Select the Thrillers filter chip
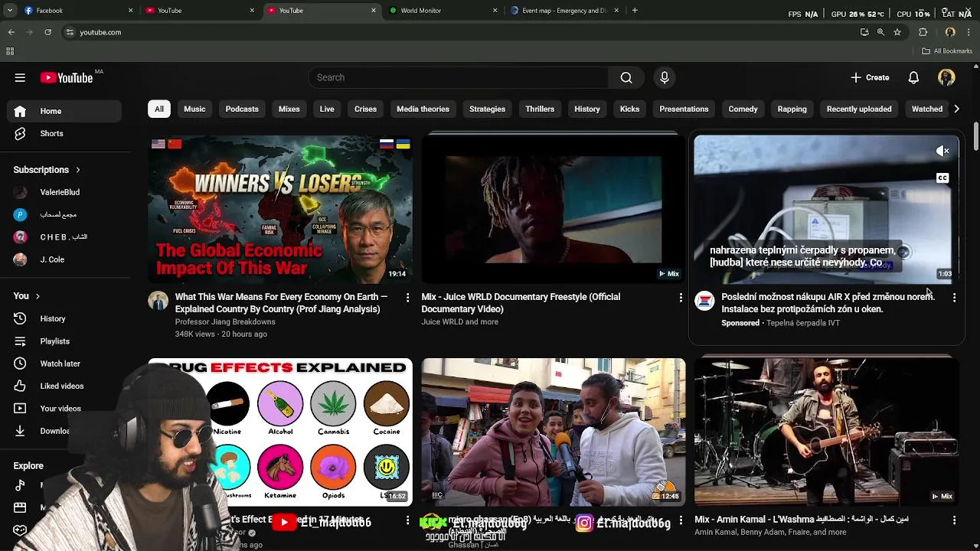 [x=540, y=109]
